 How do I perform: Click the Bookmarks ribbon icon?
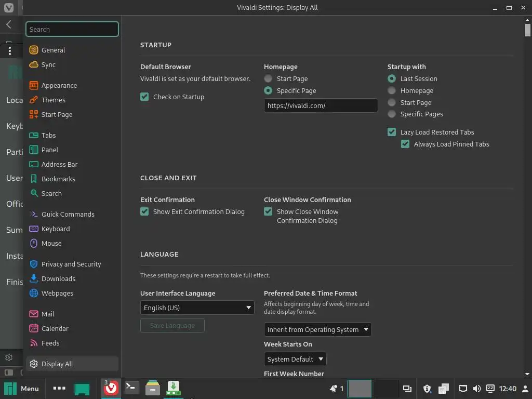tap(34, 179)
